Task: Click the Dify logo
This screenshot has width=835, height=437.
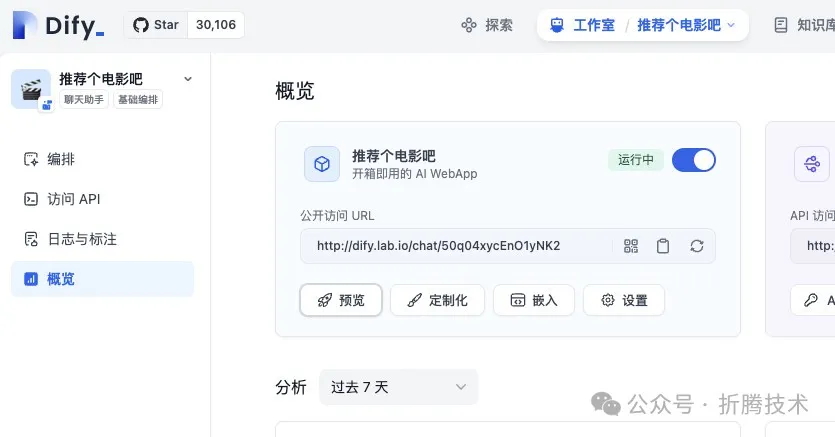Action: (x=59, y=25)
